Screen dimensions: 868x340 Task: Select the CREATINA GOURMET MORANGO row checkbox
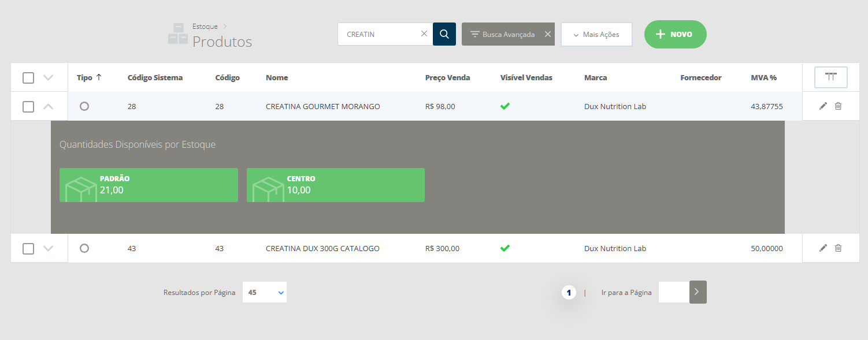point(28,107)
